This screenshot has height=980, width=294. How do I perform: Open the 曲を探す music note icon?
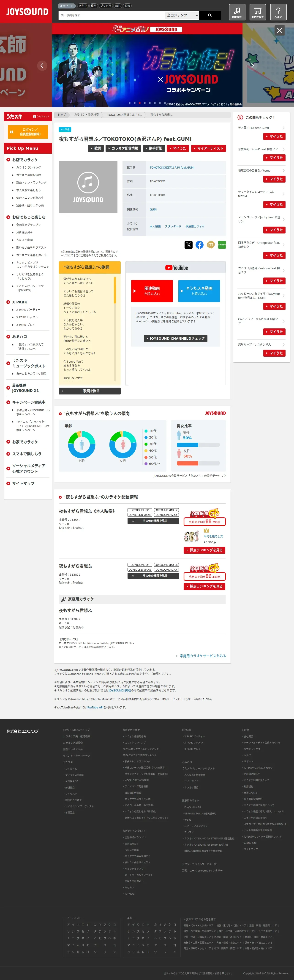(x=237, y=12)
